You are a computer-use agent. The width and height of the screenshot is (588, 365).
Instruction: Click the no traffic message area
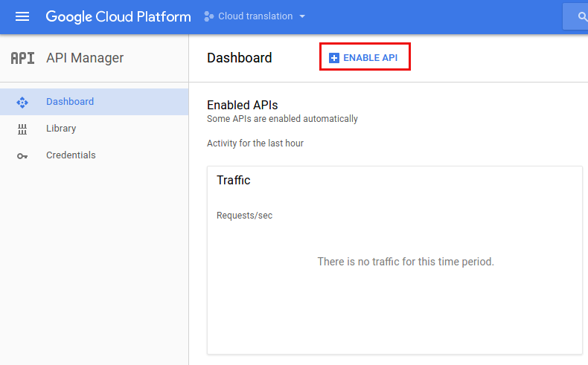point(406,262)
